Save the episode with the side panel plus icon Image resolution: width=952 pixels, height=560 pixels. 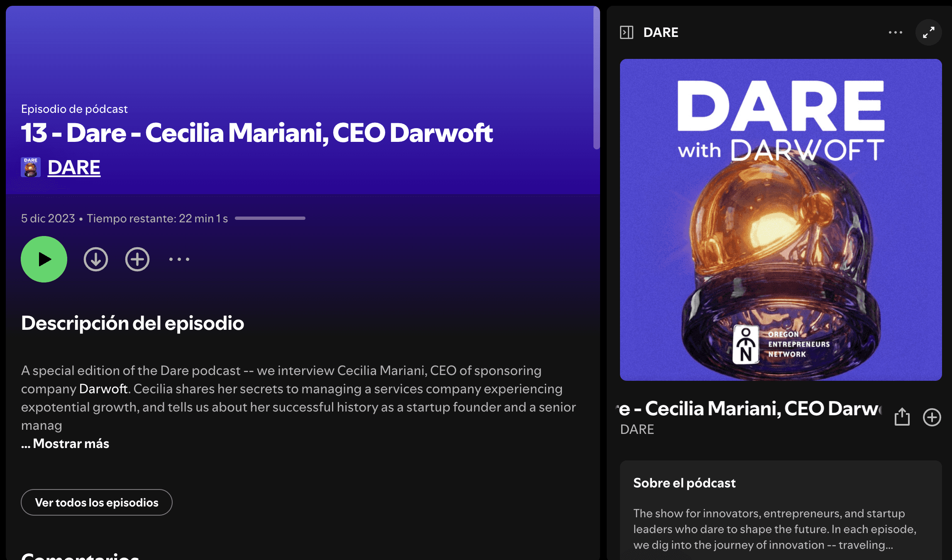pos(932,417)
